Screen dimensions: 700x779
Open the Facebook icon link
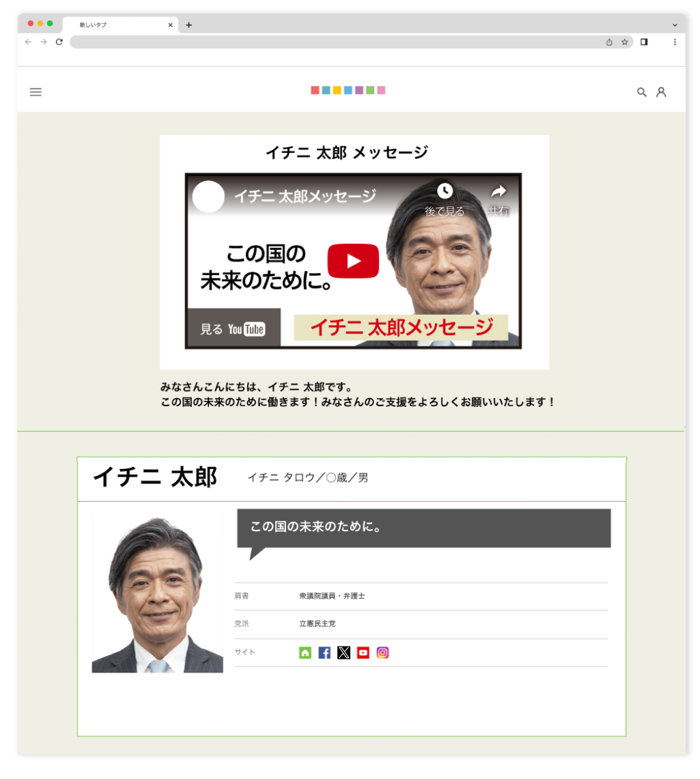(x=324, y=652)
